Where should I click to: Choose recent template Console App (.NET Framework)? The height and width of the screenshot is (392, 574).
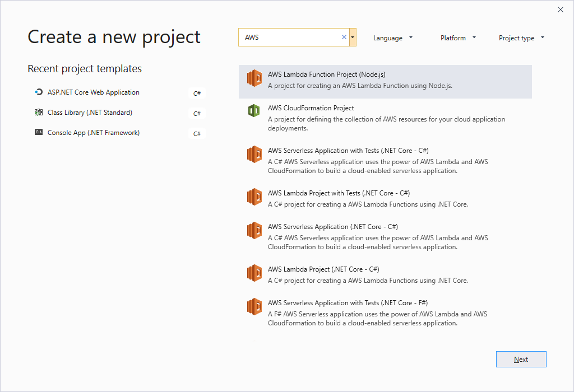click(x=94, y=133)
